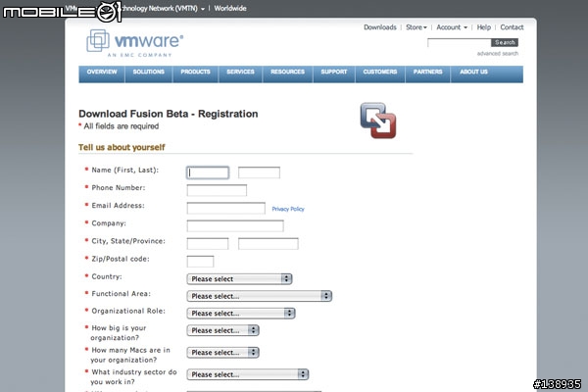This screenshot has width=588, height=392.
Task: Click the Zip/Postal code field
Action: click(200, 262)
